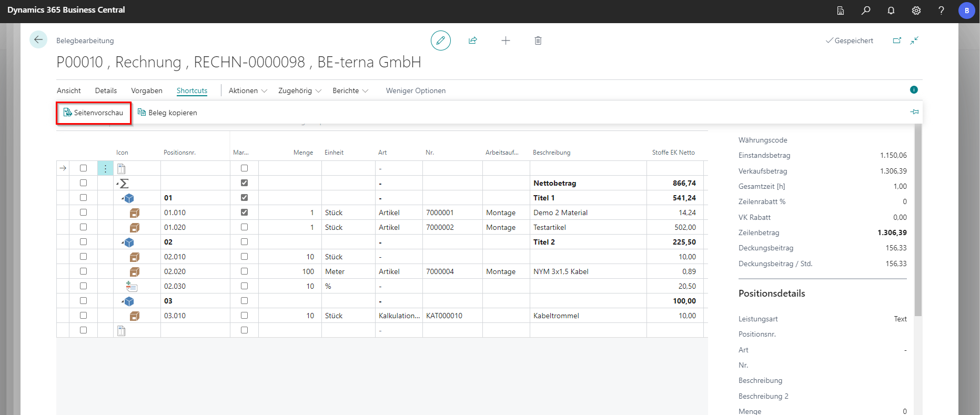Open the search magnifier in top bar
Screen dimensions: 980x415
click(x=865, y=11)
